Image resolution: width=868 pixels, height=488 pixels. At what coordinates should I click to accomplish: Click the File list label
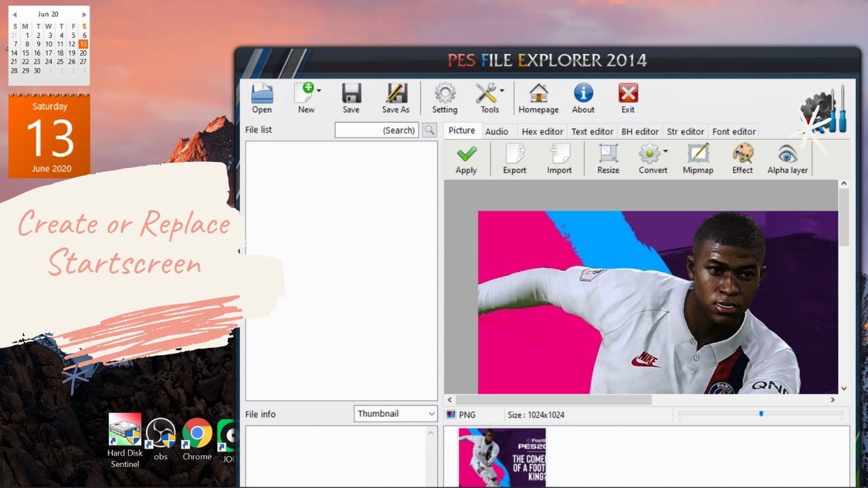[258, 129]
